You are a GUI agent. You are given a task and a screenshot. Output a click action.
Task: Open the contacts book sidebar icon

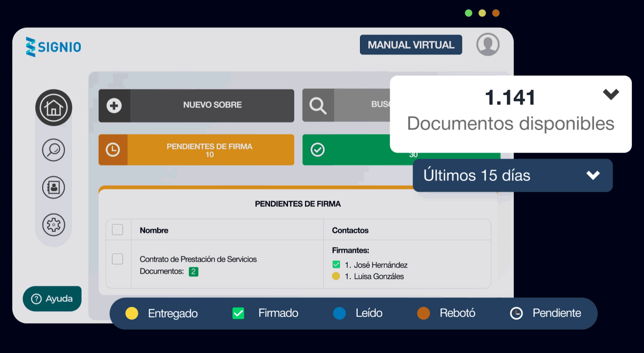pos(53,187)
